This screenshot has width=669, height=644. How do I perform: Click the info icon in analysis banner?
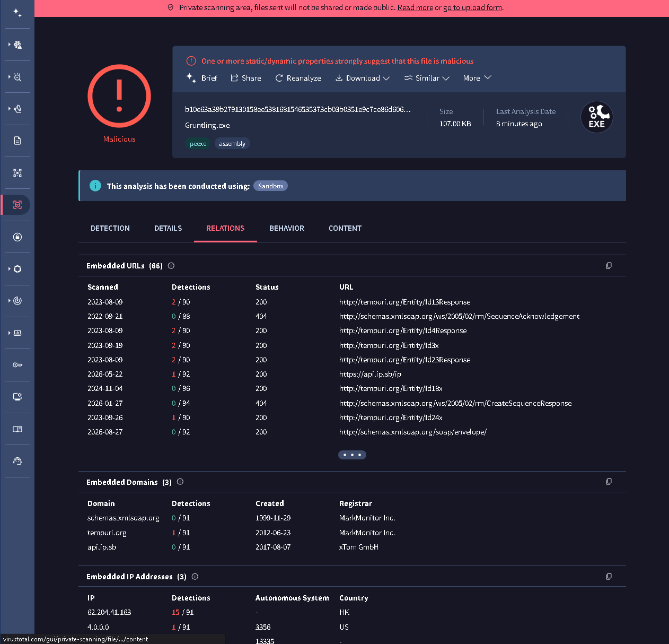click(95, 186)
